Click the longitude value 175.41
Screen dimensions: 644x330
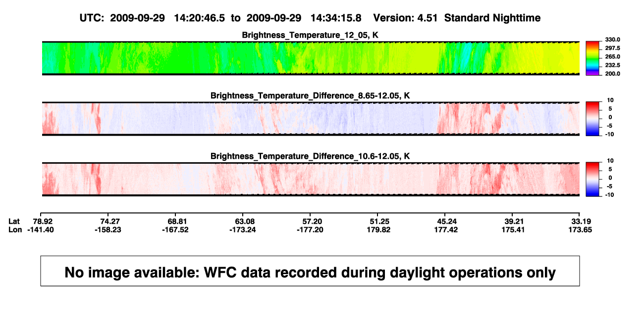point(514,230)
